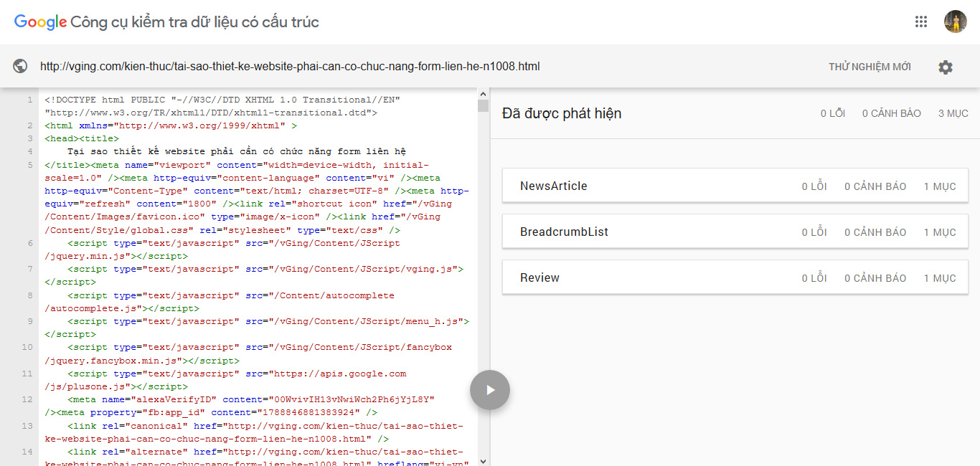The width and height of the screenshot is (980, 466).
Task: Open the Google apps grid
Action: (921, 22)
